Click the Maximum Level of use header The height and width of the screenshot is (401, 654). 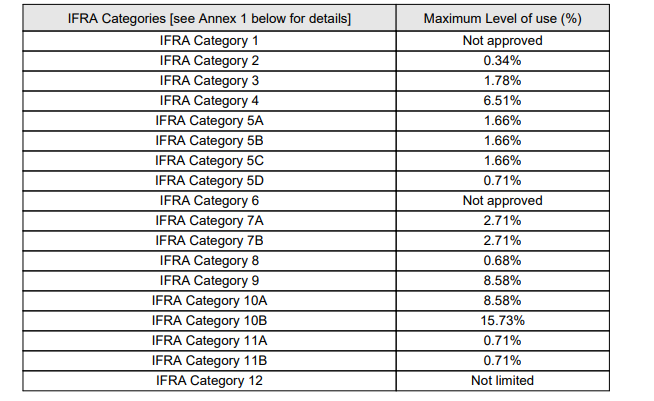click(x=502, y=19)
